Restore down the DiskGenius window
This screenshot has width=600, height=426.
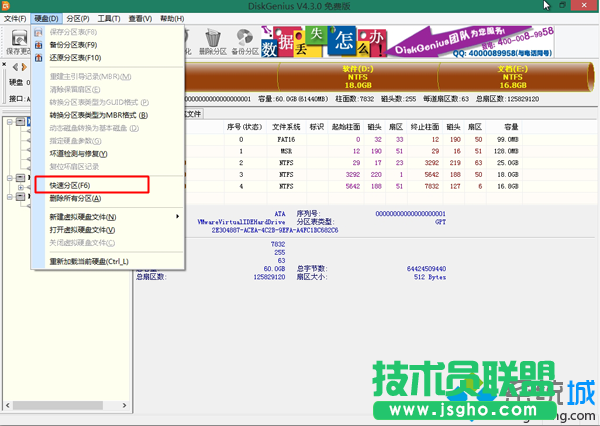tap(562, 5)
